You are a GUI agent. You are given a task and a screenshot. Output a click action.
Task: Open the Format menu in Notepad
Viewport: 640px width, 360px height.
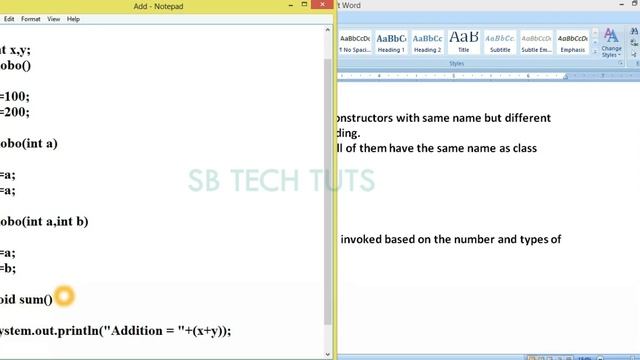[31, 19]
